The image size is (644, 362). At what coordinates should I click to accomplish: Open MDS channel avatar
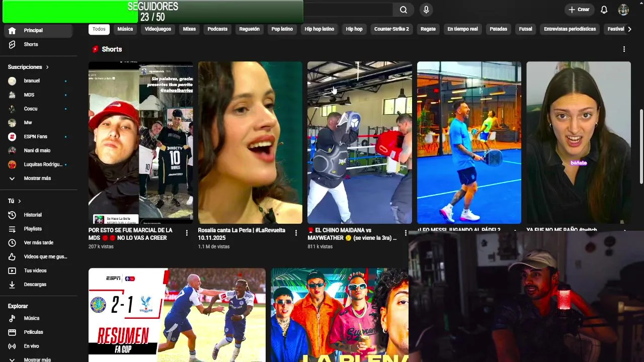[12, 95]
